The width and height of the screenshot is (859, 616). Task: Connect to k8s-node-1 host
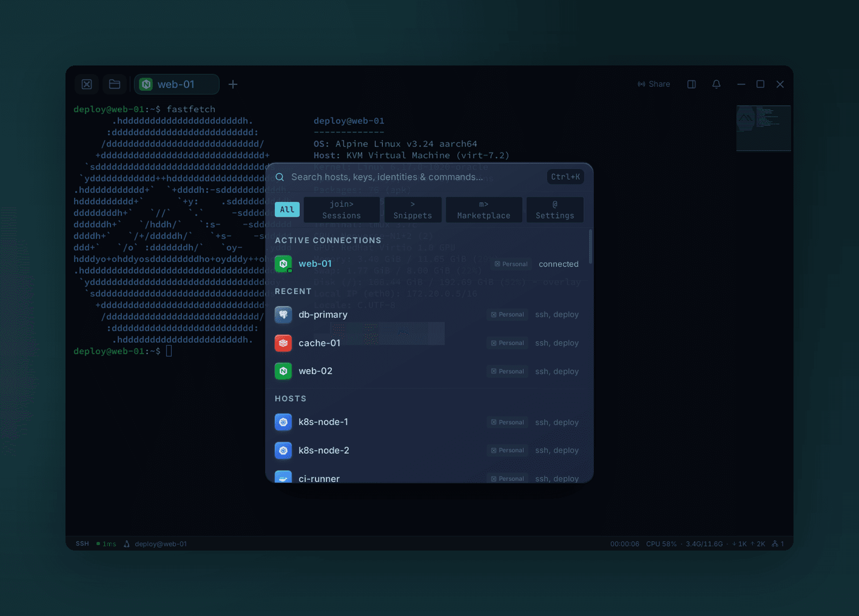428,422
